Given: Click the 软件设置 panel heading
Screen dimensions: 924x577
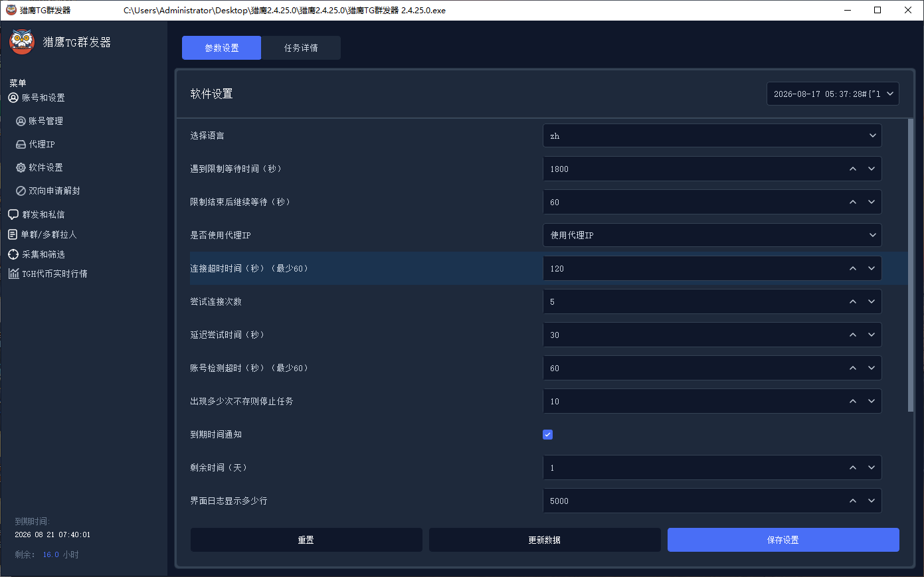Looking at the screenshot, I should pyautogui.click(x=211, y=94).
